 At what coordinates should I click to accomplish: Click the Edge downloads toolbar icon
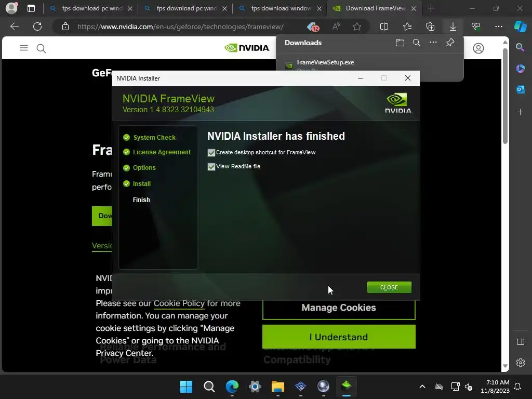coord(453,26)
